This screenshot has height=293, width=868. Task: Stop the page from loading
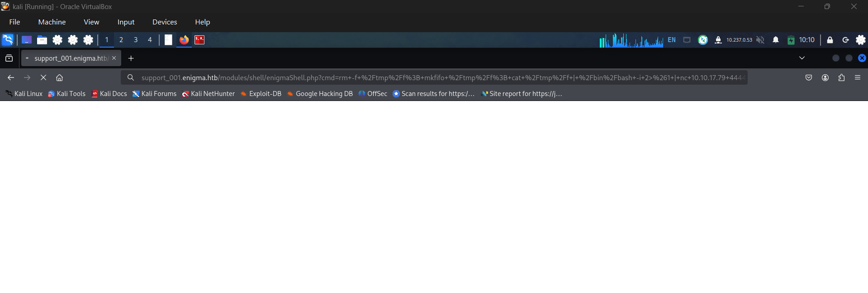pos(43,78)
